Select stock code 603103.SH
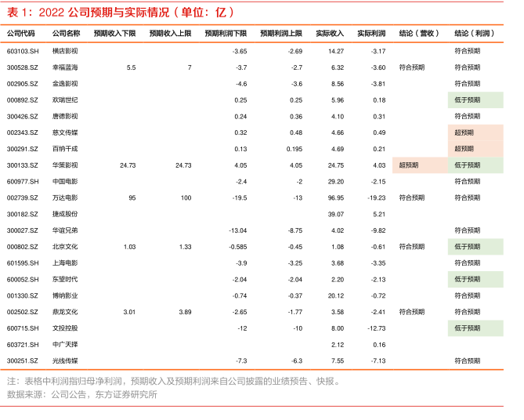The image size is (524, 420). point(23,51)
